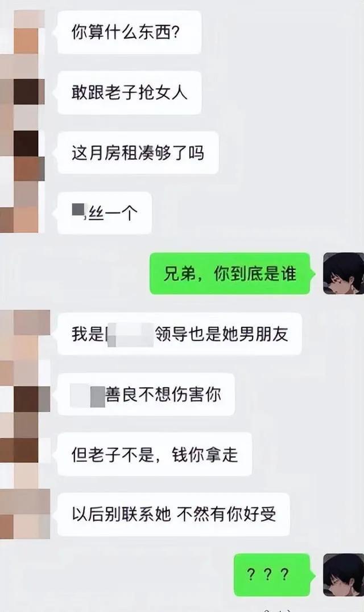Viewport: 364px width, 612px height.
Task: Select the message bubble 敢跟老子抢女人
Action: [129, 92]
